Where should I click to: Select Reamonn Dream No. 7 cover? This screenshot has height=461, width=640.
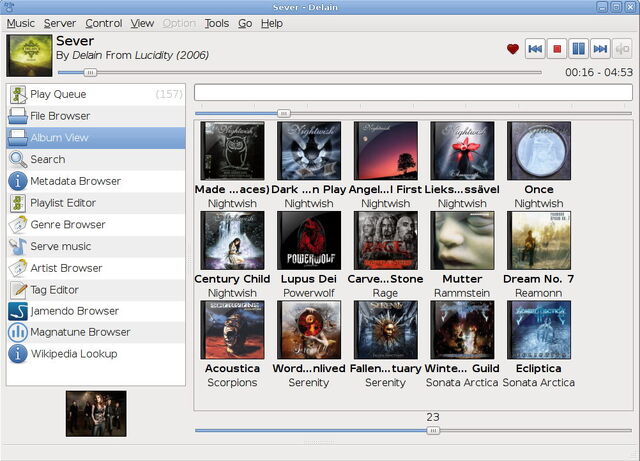pos(539,241)
